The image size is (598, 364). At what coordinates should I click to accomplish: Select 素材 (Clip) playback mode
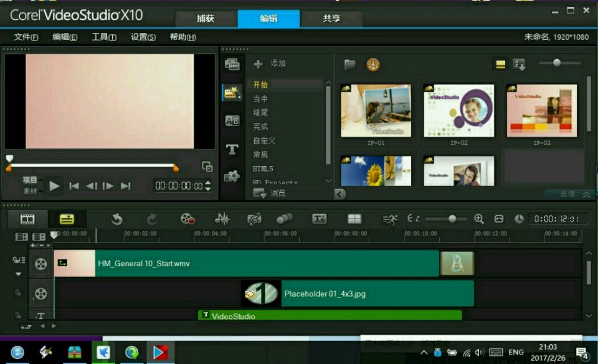coord(30,191)
